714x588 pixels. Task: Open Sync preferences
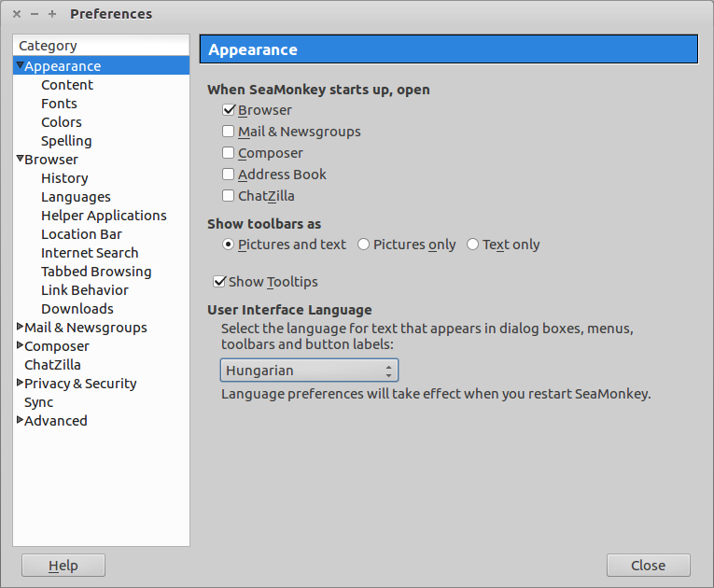(x=38, y=402)
